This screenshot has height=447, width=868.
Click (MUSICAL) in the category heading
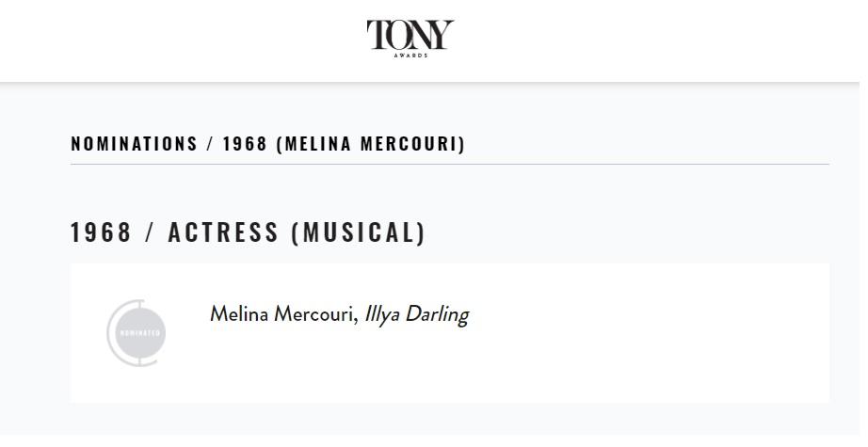pos(359,231)
